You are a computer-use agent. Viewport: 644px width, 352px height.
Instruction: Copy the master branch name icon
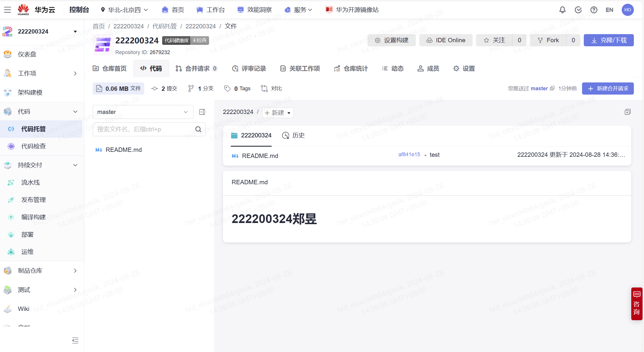[552, 89]
